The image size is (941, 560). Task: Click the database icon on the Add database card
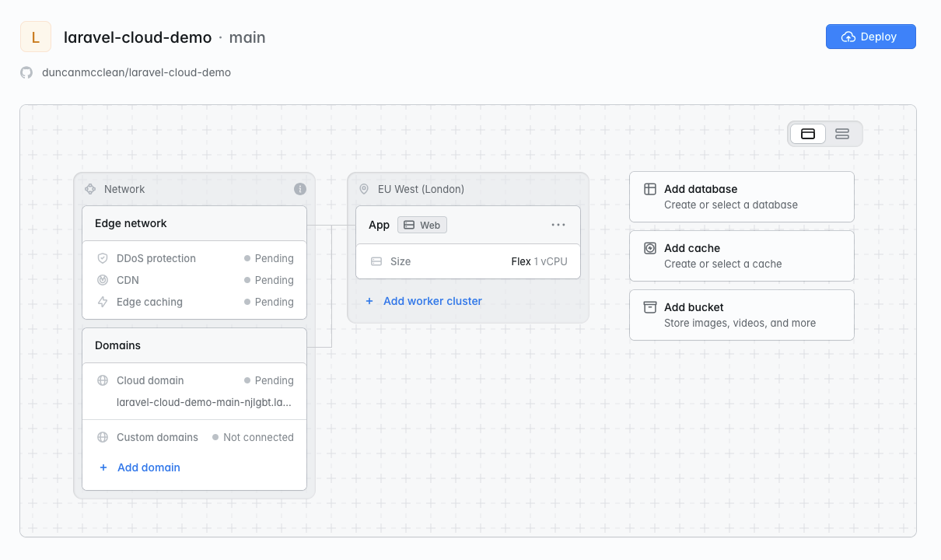[649, 189]
